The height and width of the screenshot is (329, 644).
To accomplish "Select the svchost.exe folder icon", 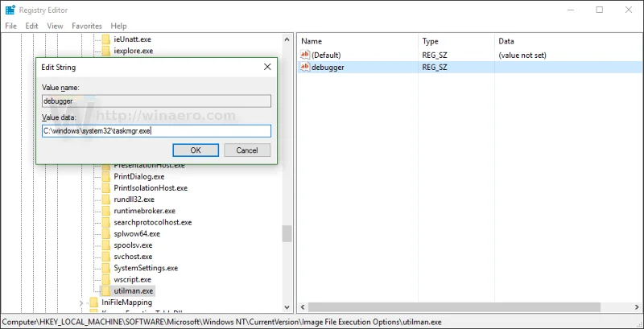I will (106, 257).
